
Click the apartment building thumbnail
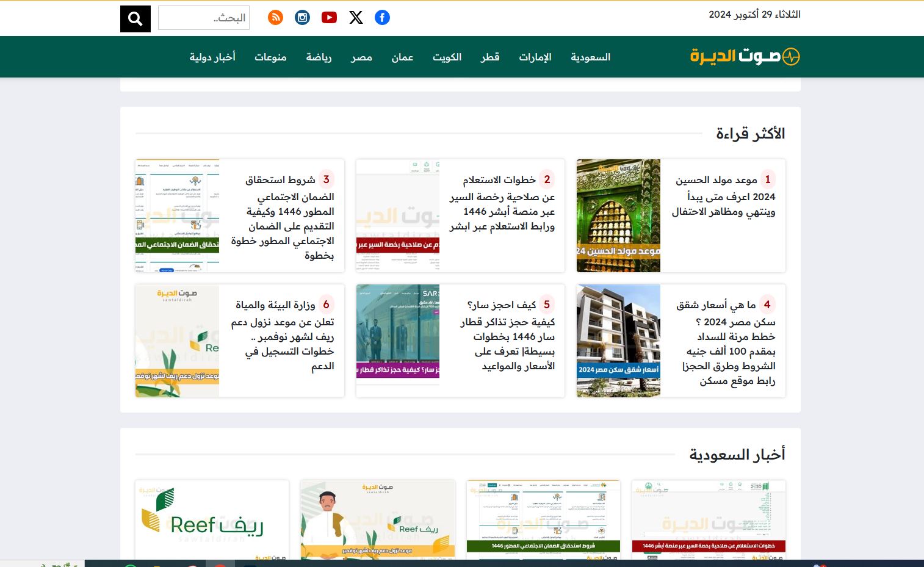618,341
